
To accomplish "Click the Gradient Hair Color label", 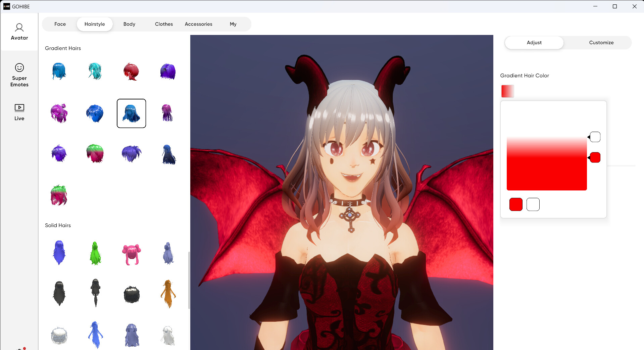I will 525,76.
